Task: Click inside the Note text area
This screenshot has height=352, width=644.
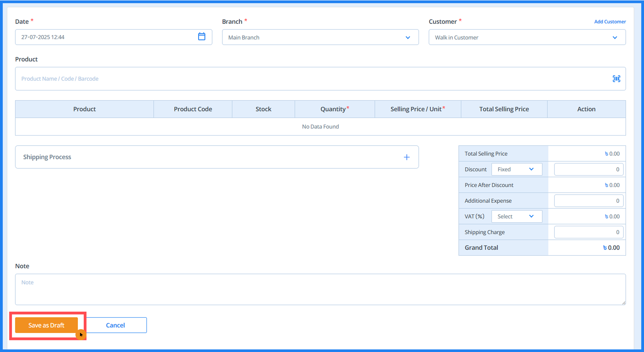Action: [x=320, y=289]
